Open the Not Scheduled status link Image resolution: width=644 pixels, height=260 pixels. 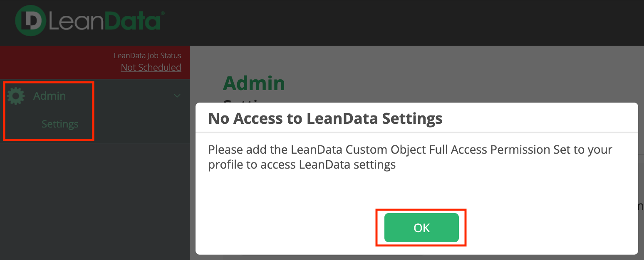pyautogui.click(x=151, y=67)
